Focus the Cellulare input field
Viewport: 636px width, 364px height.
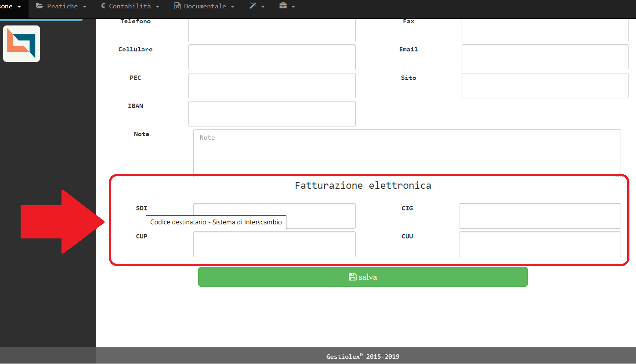[272, 57]
